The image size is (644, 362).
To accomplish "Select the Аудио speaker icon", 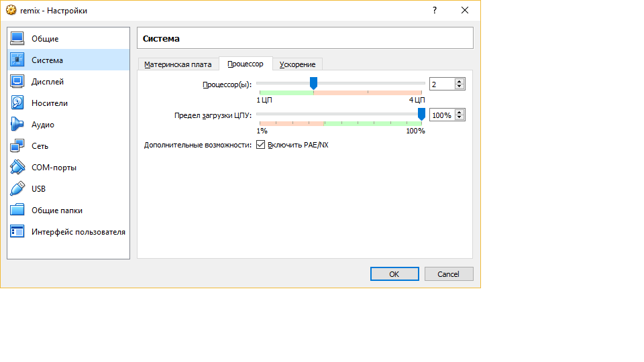I will [17, 125].
